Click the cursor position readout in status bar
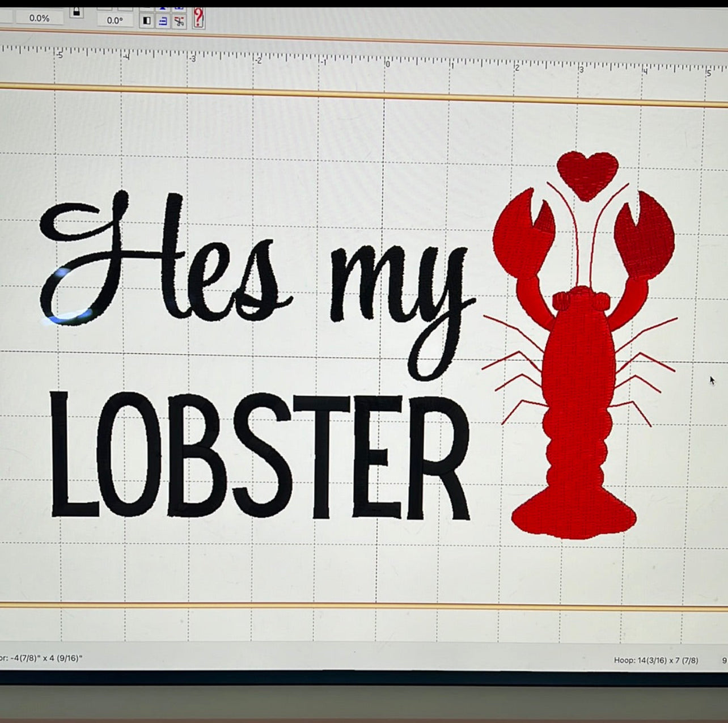This screenshot has height=723, width=728. (41, 658)
